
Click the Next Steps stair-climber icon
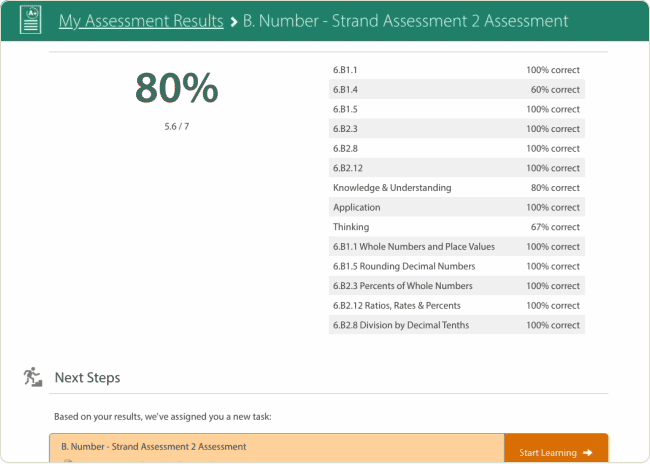coord(33,377)
